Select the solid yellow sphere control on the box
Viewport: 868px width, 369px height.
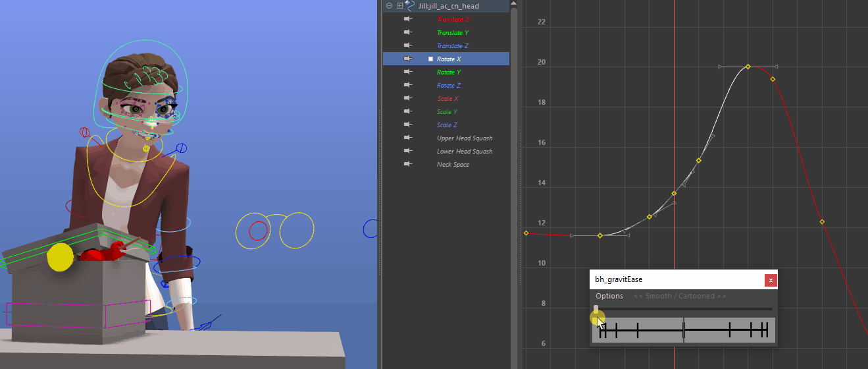pos(60,256)
